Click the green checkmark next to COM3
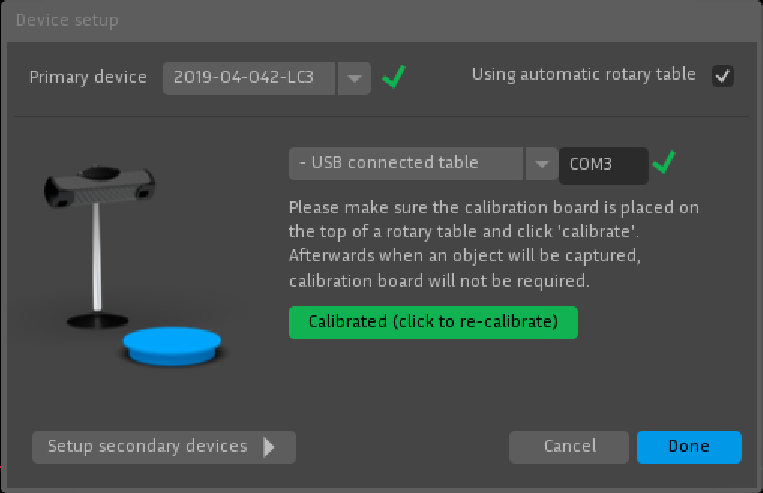Screen dimensions: 763x493 coord(664,162)
